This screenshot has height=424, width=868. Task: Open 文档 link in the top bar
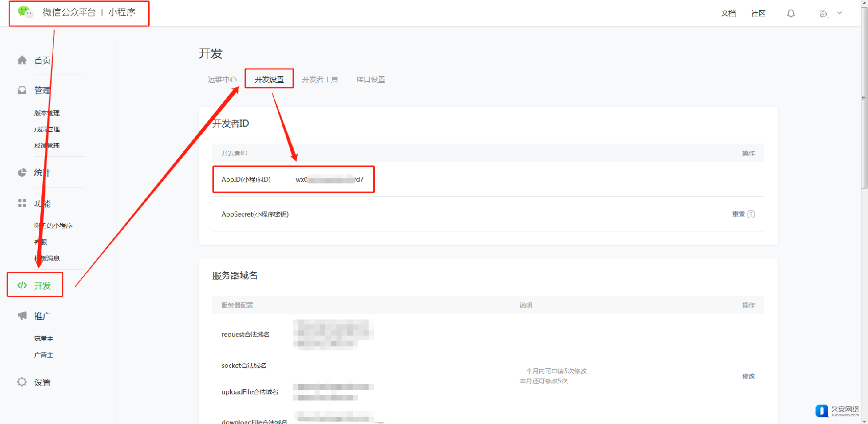pyautogui.click(x=728, y=13)
